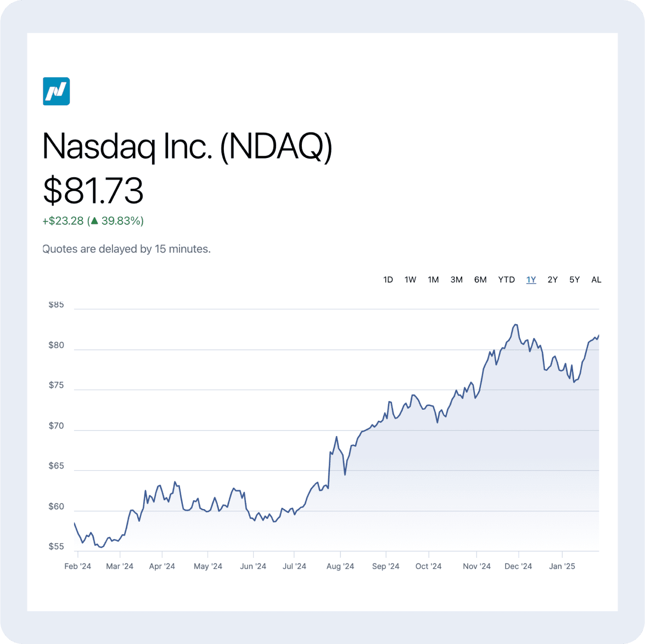Click the Aug '24 axis label
The image size is (645, 644).
pos(340,566)
